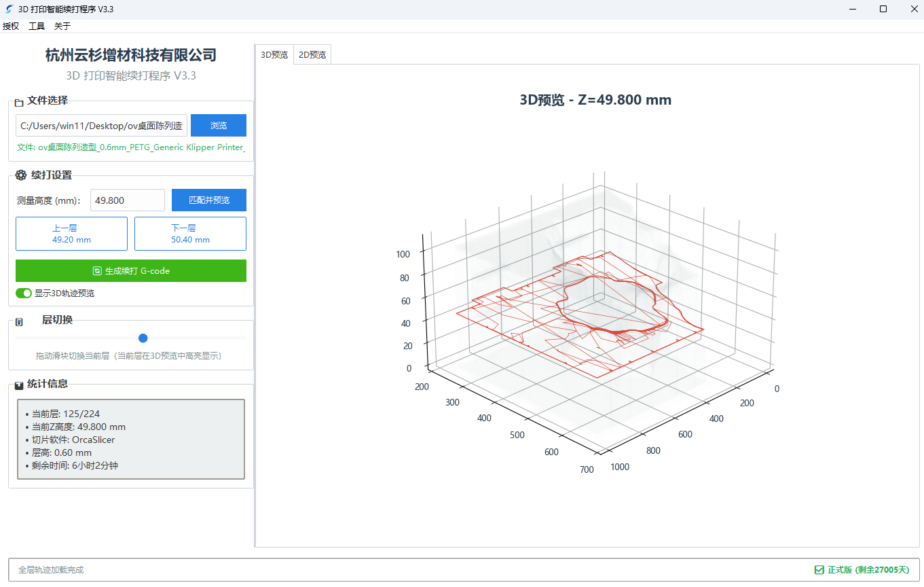The image size is (924, 587).
Task: Click the G-code icon inside the green button
Action: pos(96,270)
